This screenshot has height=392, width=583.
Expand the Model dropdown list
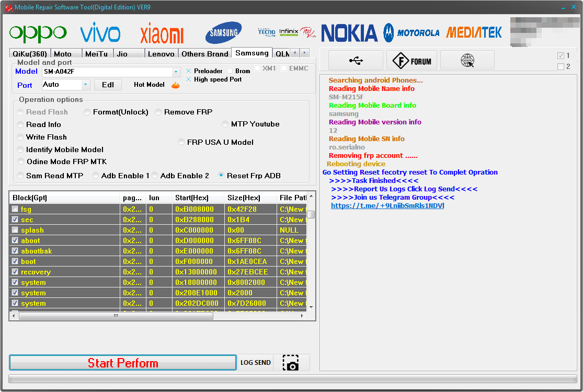(176, 72)
